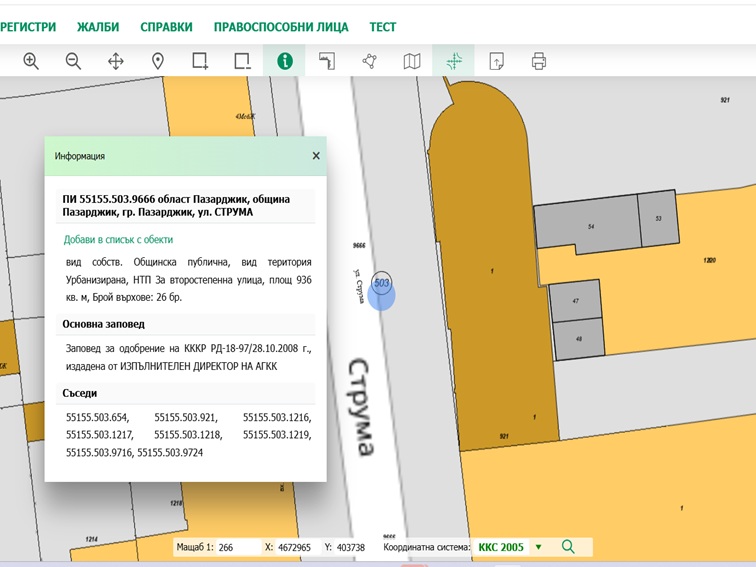Click the zoom in magnifier tool
Image resolution: width=756 pixels, height=567 pixels.
click(31, 61)
